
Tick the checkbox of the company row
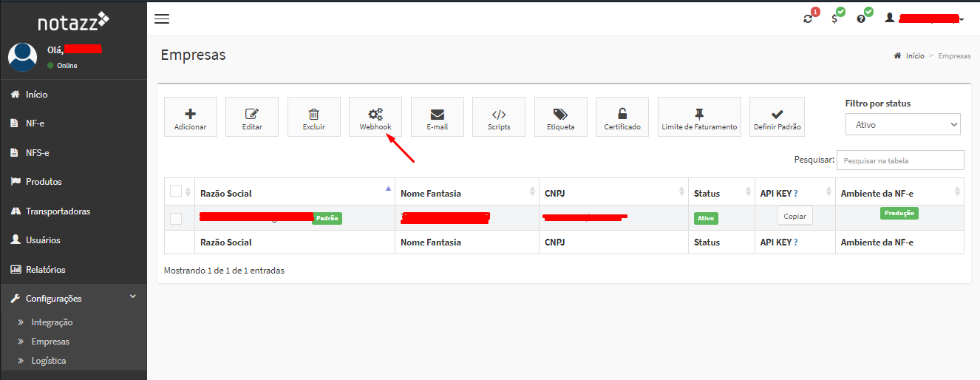click(x=176, y=218)
